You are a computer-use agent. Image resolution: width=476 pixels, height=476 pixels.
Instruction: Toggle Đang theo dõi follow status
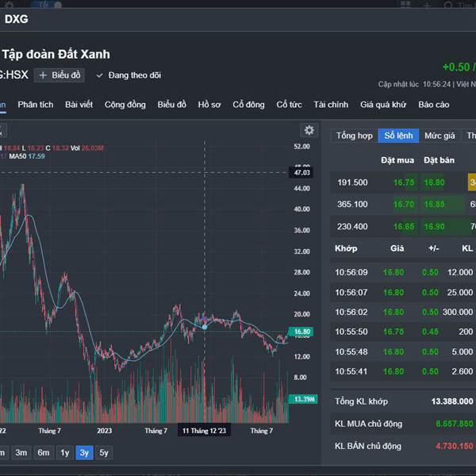pyautogui.click(x=129, y=75)
